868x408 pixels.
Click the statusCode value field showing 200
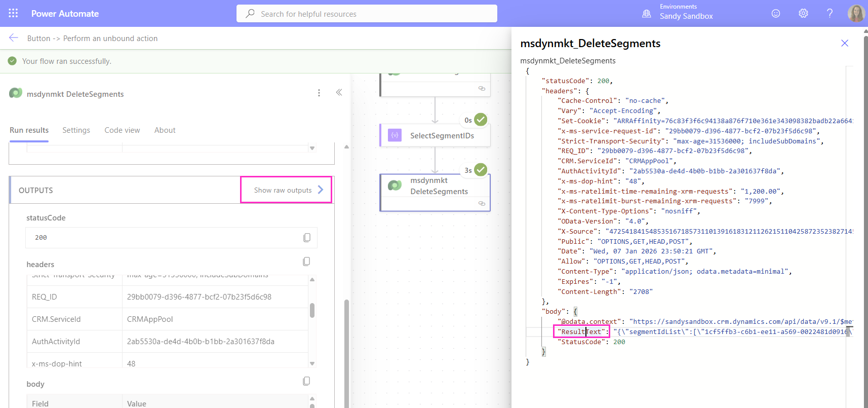(171, 238)
